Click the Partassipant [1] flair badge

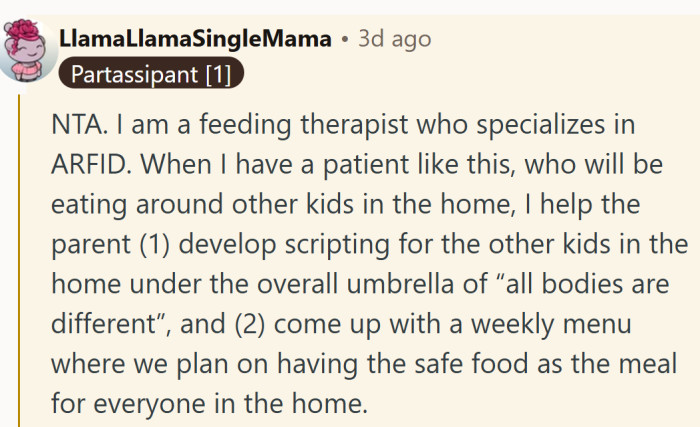point(151,73)
